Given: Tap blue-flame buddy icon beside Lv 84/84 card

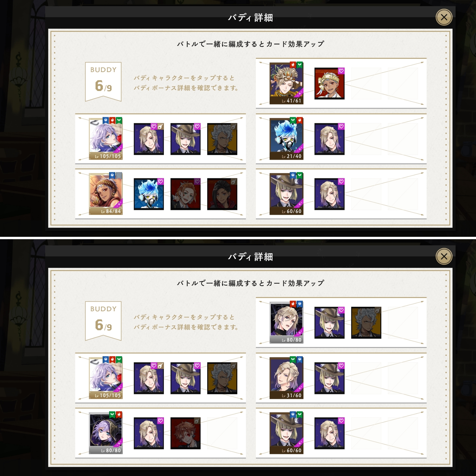Looking at the screenshot, I should 149,194.
